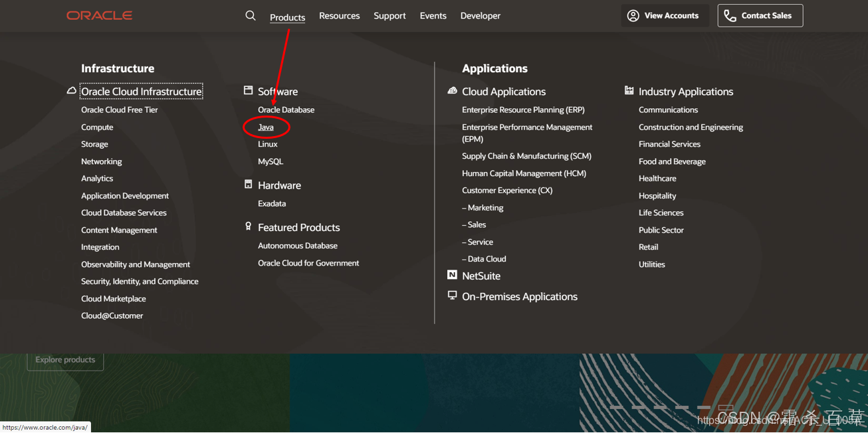The height and width of the screenshot is (433, 868).
Task: Click the phone icon in Contact Sales
Action: [x=730, y=16]
